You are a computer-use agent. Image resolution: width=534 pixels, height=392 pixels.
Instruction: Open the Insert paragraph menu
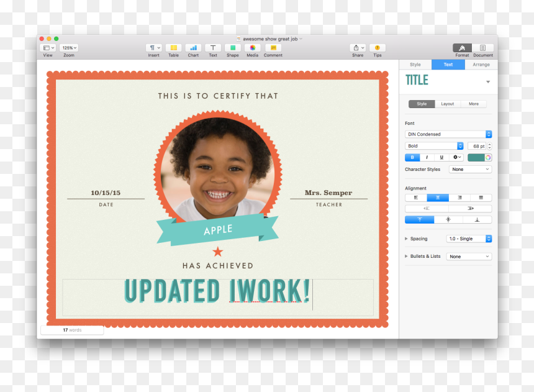(154, 48)
